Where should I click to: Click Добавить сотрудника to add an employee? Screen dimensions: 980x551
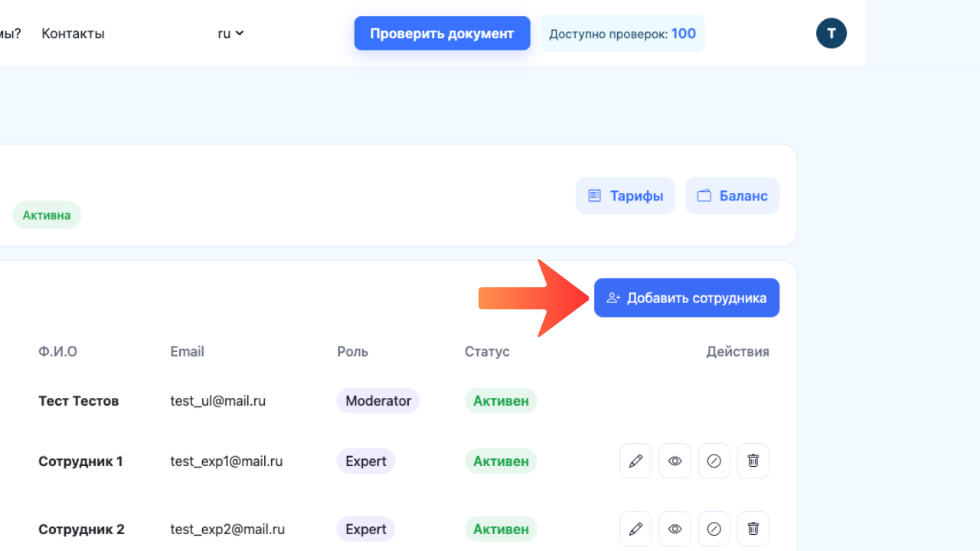(x=687, y=298)
